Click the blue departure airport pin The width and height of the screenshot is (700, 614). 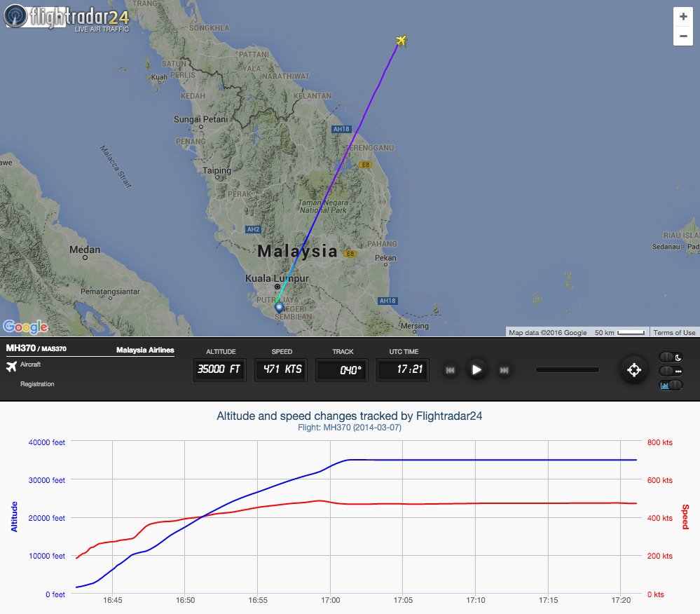pyautogui.click(x=279, y=308)
